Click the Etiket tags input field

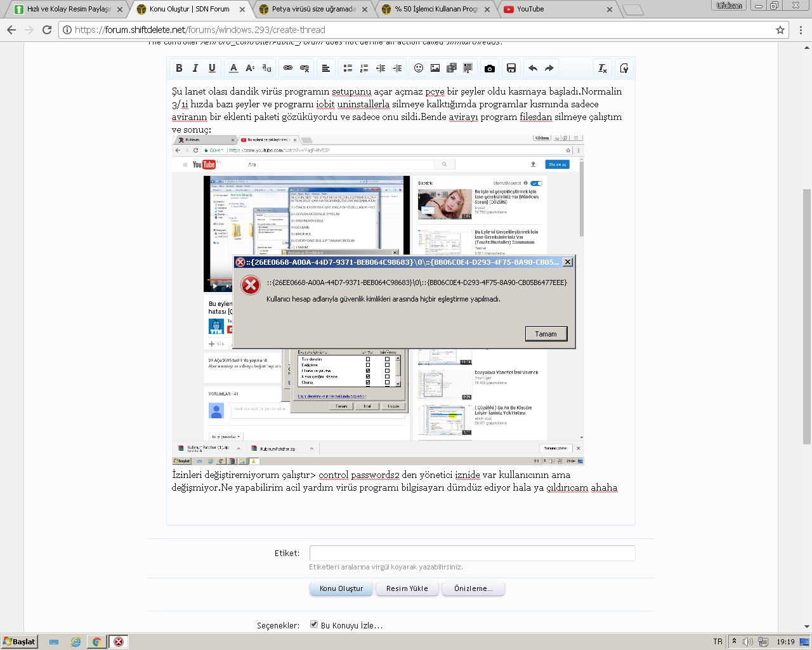click(472, 553)
